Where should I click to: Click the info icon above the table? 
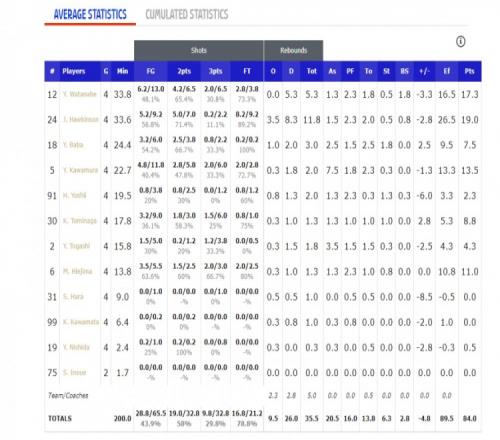[460, 42]
